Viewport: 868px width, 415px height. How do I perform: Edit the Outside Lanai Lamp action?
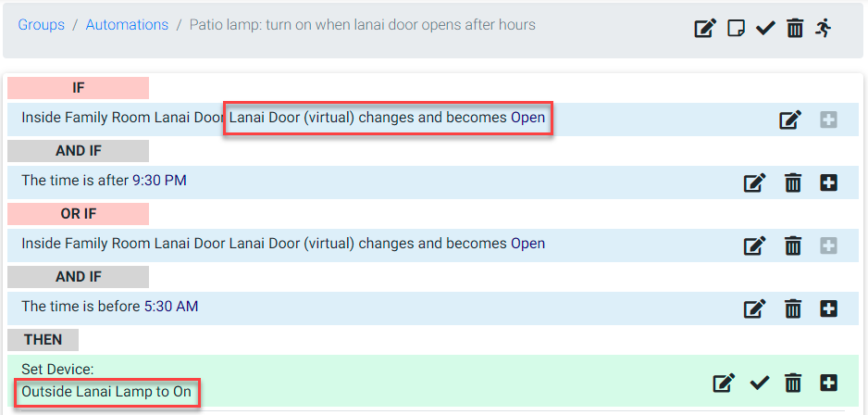[724, 383]
